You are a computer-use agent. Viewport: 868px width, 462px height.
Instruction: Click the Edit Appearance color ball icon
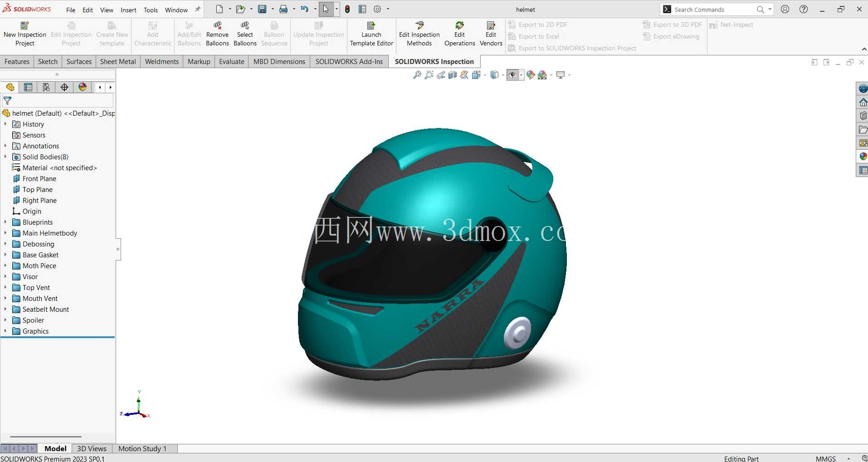pos(531,75)
